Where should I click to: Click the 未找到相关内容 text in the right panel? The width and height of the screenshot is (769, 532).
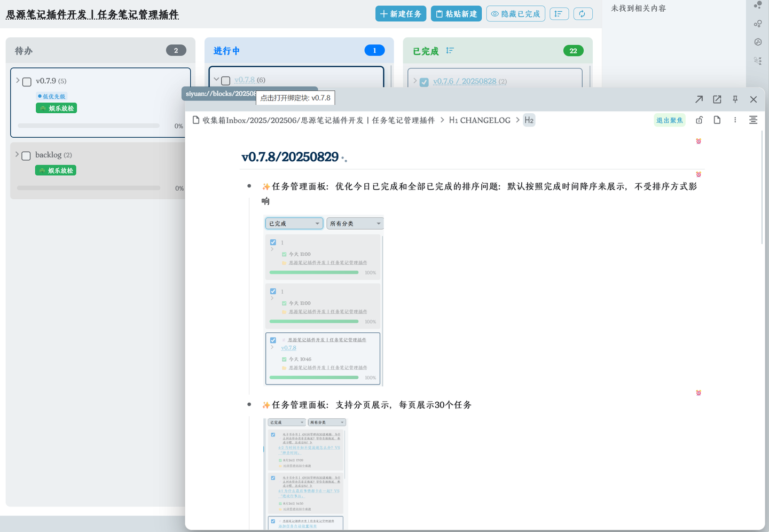(638, 9)
